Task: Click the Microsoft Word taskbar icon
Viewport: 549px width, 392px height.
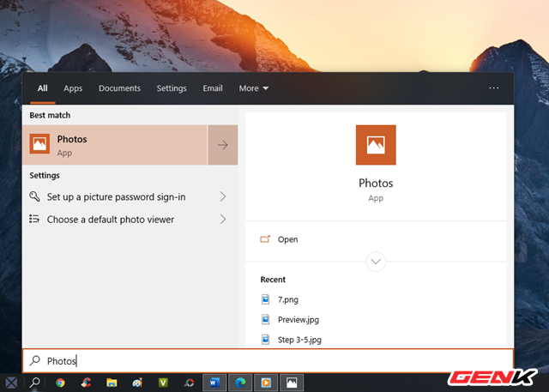Action: 214,383
